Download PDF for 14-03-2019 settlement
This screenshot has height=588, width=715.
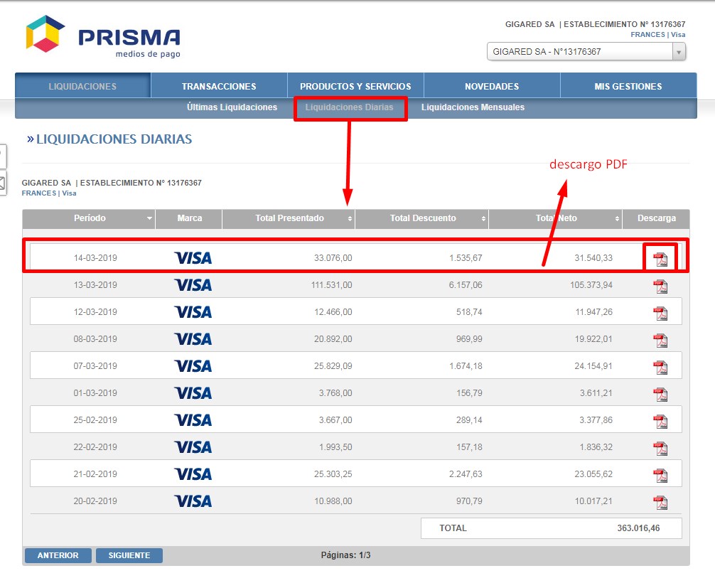pyautogui.click(x=660, y=259)
